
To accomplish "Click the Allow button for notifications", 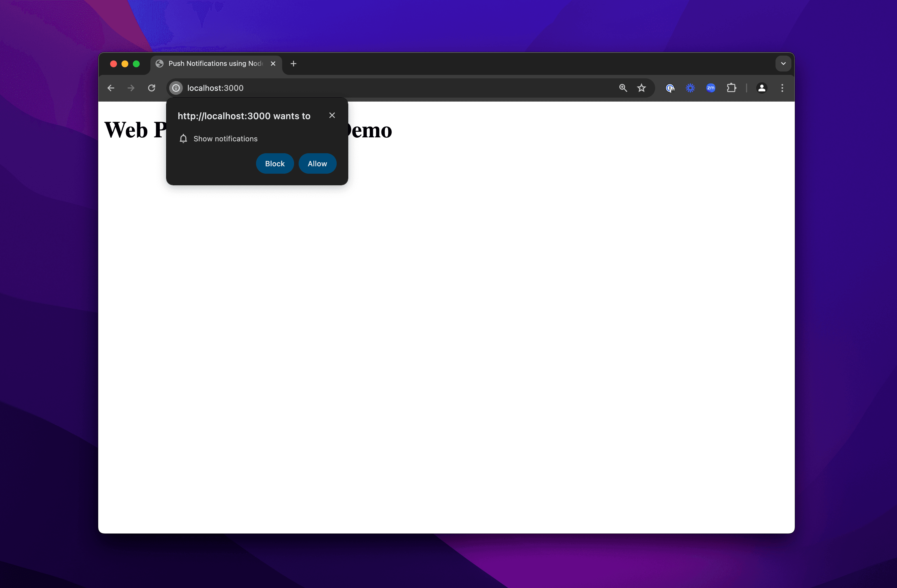I will point(317,163).
